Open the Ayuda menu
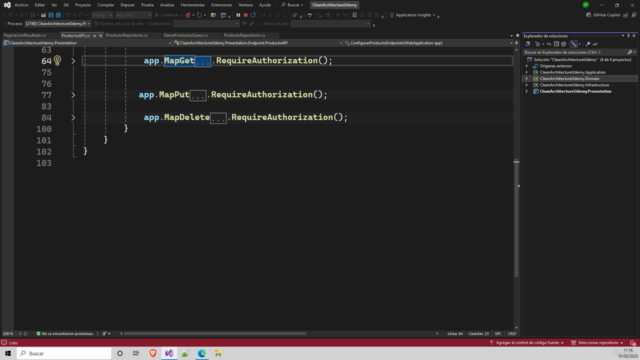This screenshot has height=360, width=640. click(265, 5)
